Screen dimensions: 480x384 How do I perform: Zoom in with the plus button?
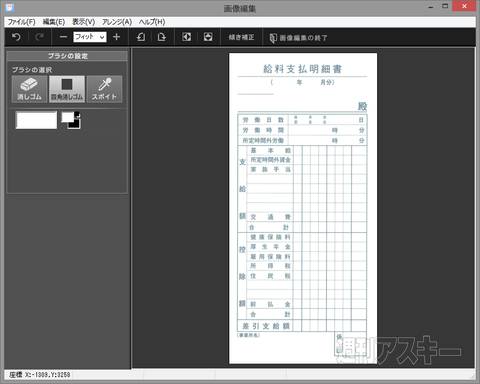click(116, 37)
